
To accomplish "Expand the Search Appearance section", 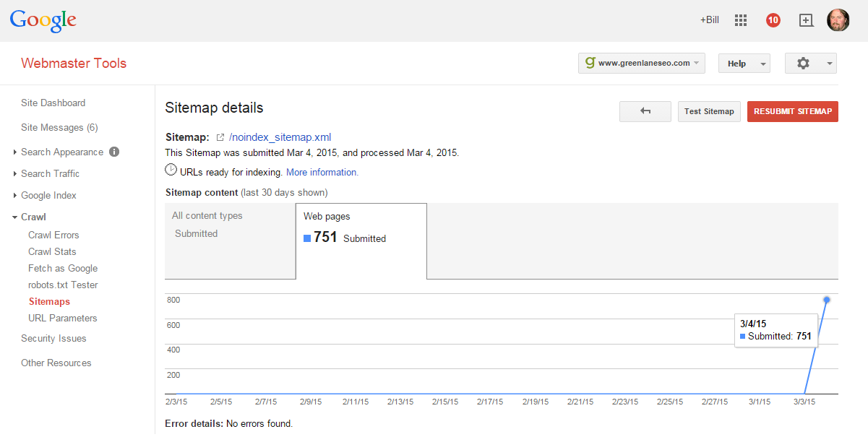I will (x=62, y=152).
